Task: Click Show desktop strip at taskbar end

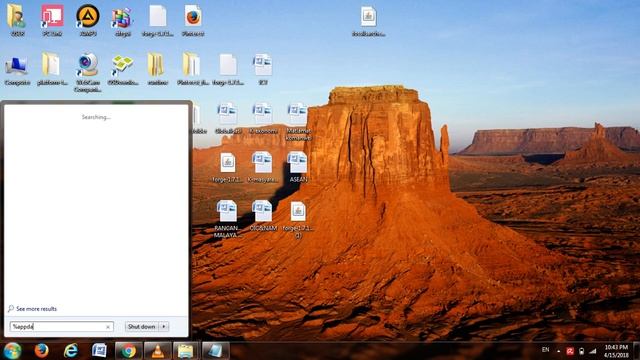Action: click(637, 351)
